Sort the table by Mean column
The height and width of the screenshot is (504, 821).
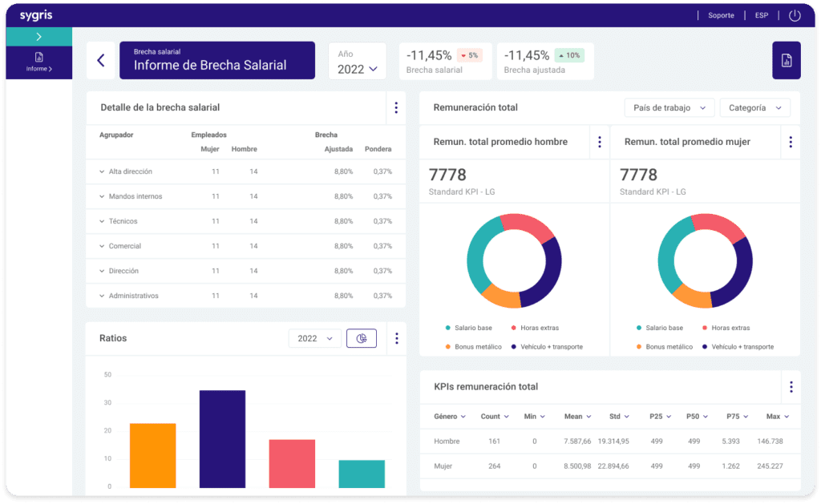(577, 417)
